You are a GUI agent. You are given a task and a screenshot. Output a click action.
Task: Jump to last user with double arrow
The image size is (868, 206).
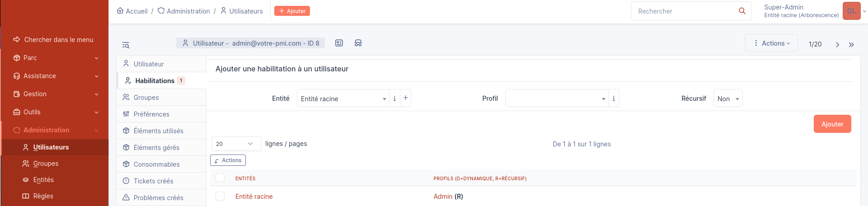point(851,44)
